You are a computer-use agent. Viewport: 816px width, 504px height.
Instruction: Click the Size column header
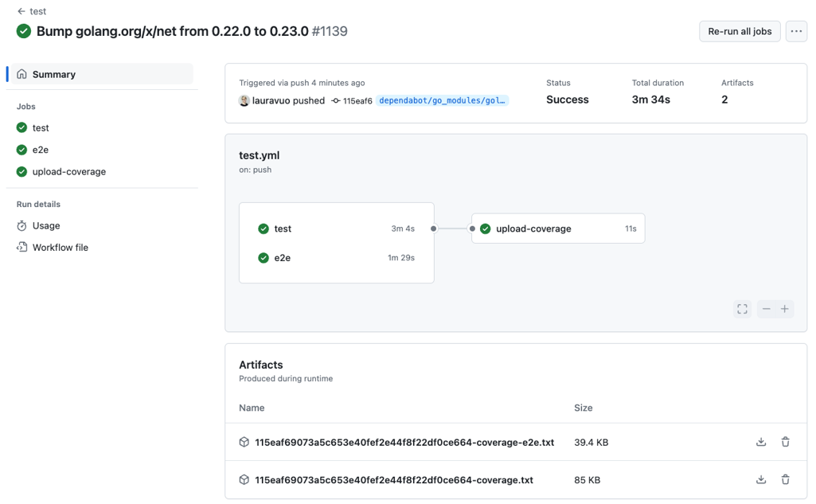point(584,408)
